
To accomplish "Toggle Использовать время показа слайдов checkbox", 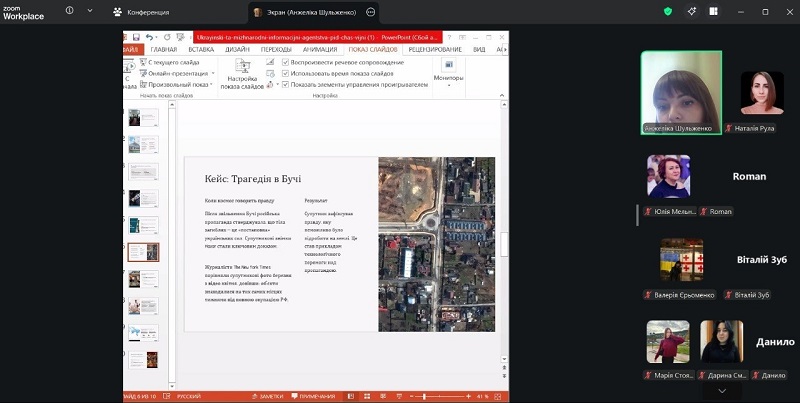I will pos(286,73).
